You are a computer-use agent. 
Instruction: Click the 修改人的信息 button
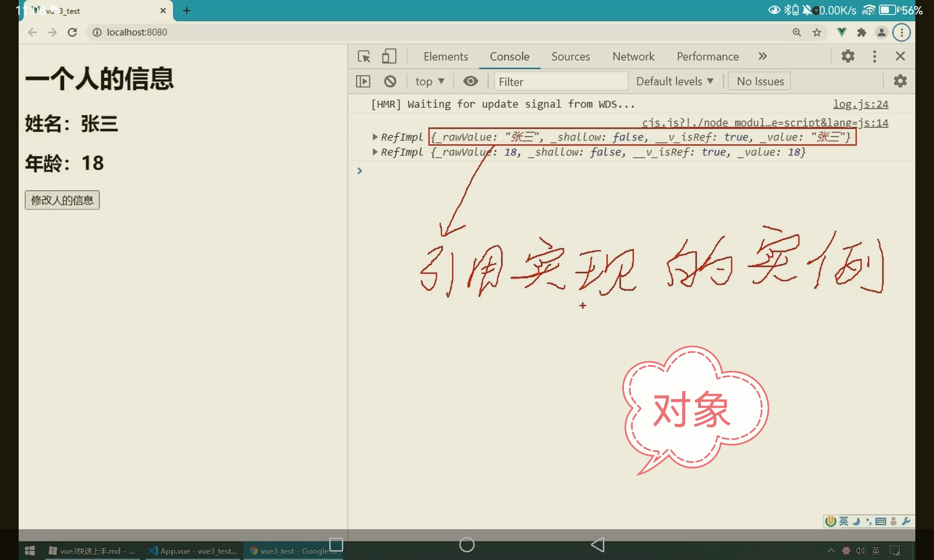(x=62, y=200)
